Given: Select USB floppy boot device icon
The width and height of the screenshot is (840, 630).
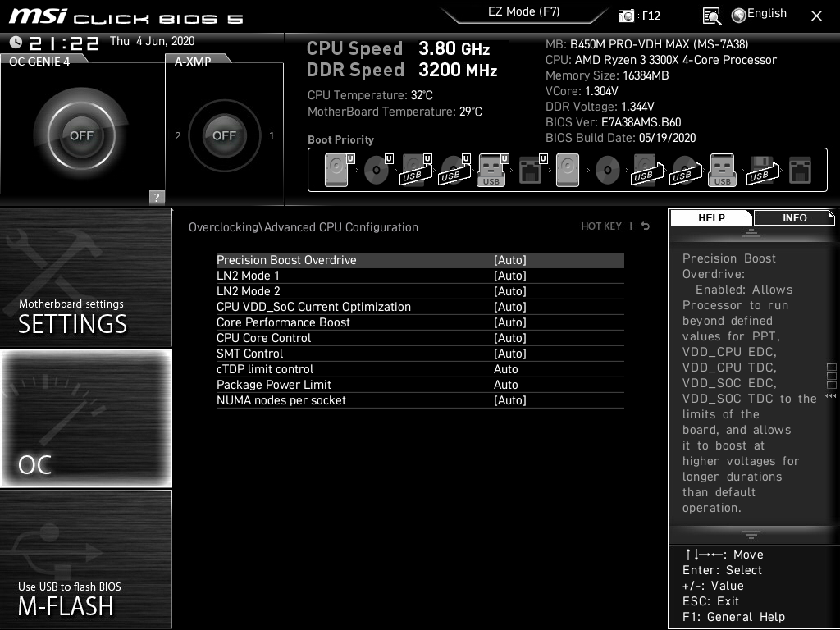Looking at the screenshot, I should pos(762,170).
